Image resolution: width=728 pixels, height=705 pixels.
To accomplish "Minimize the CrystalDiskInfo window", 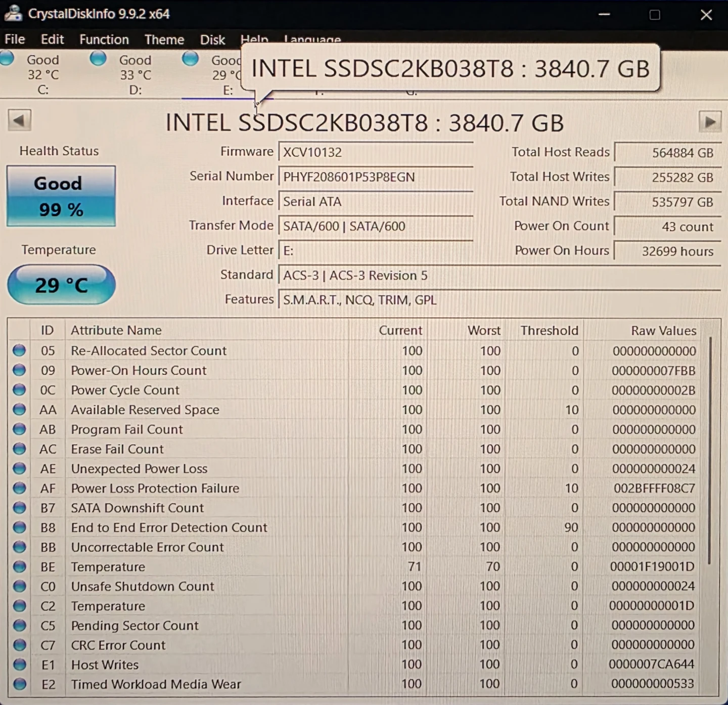I will pyautogui.click(x=604, y=14).
